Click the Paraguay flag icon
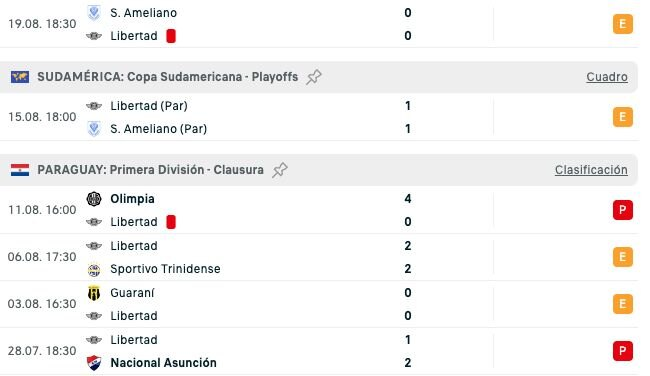Screen dimensions: 650x376 click(20, 170)
